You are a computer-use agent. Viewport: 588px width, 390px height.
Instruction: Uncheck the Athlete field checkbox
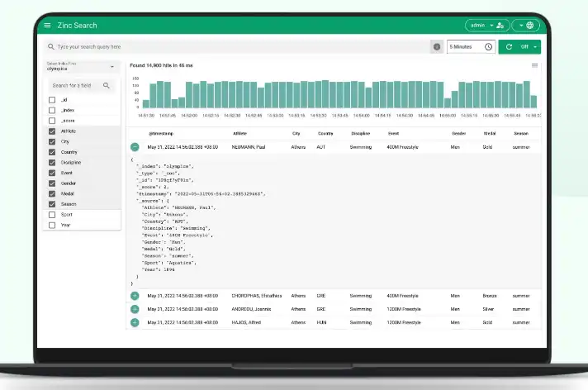(52, 131)
